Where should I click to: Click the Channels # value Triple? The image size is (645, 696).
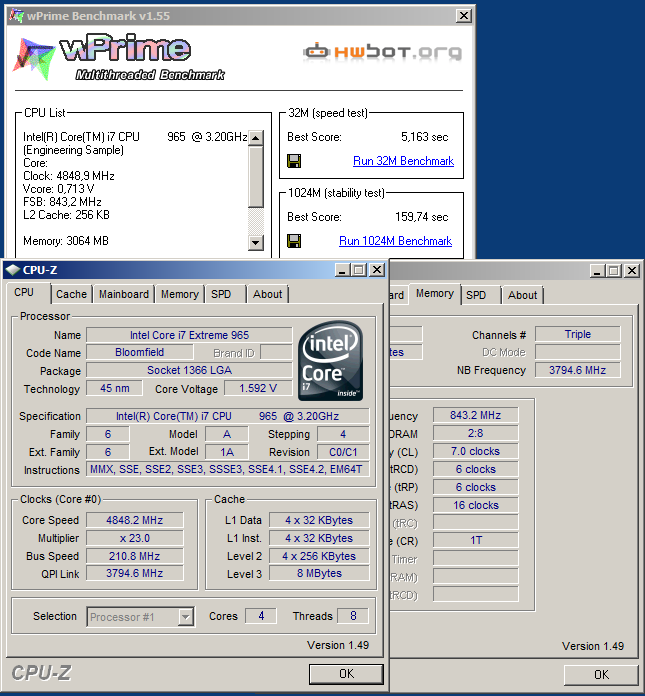point(578,334)
